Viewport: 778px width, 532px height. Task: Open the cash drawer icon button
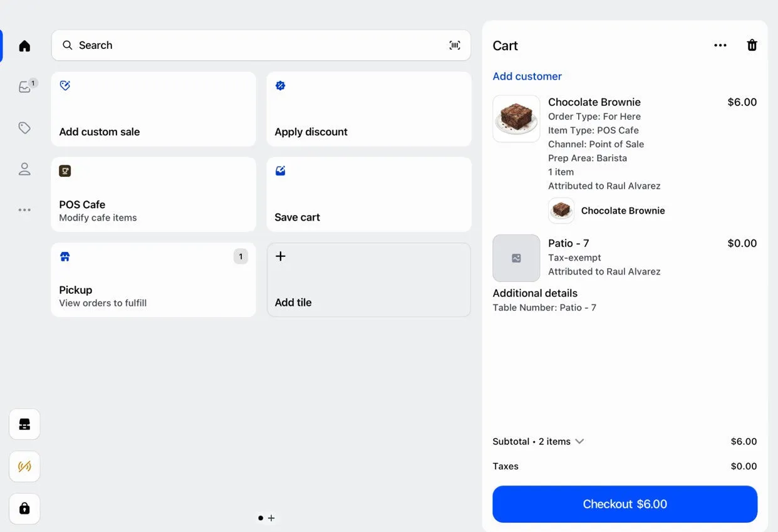(24, 424)
